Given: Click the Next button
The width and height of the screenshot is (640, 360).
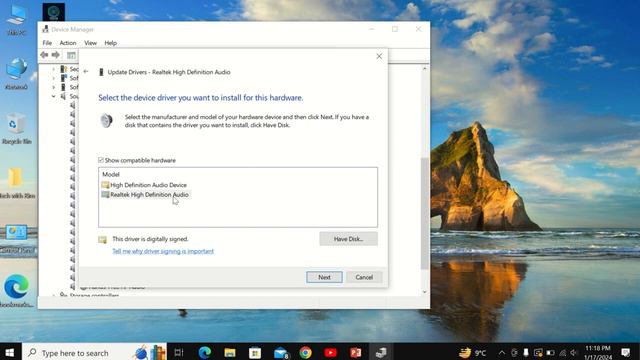Looking at the screenshot, I should [324, 277].
